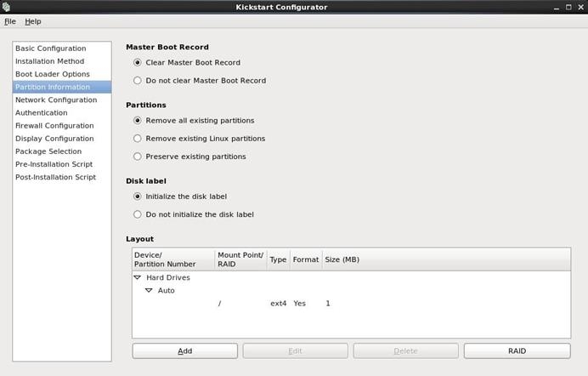Click the Mount Point/RAID column header
This screenshot has height=376, width=588.
(x=241, y=259)
